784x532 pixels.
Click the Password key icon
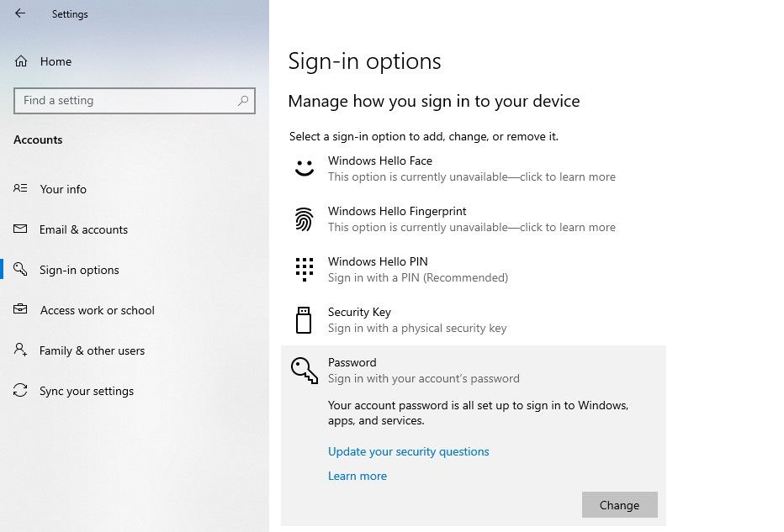click(304, 370)
